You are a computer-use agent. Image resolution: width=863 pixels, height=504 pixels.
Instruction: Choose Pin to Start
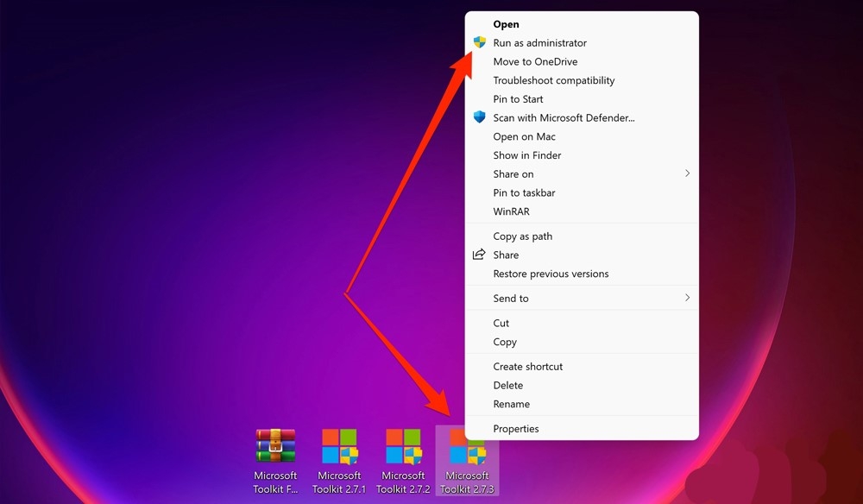click(x=582, y=99)
